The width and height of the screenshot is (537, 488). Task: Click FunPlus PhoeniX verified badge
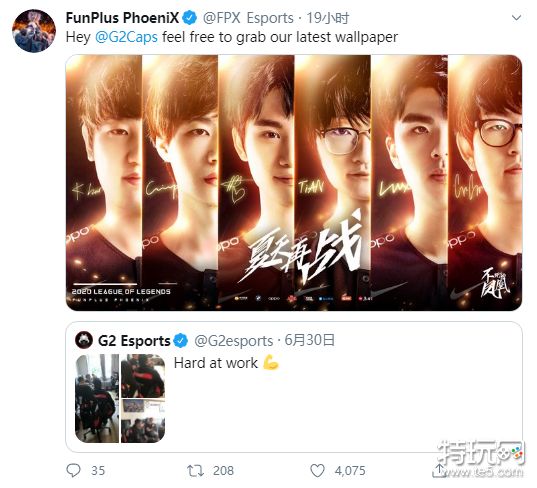point(189,18)
